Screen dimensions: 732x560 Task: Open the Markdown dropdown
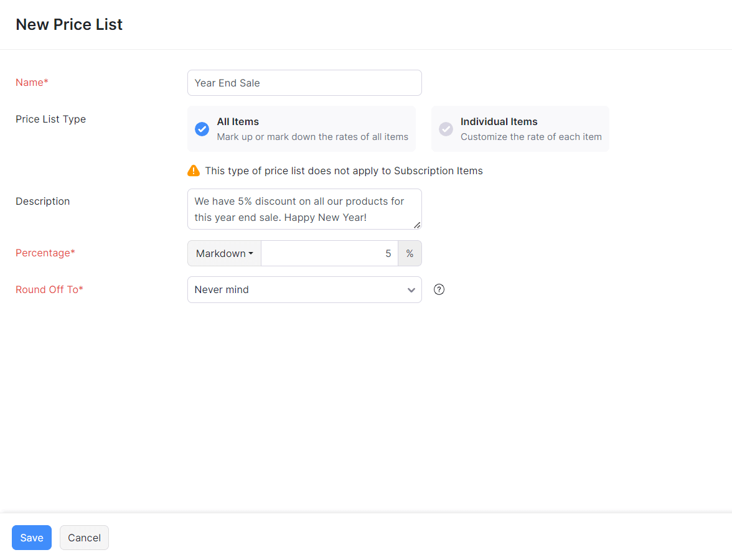click(x=224, y=253)
